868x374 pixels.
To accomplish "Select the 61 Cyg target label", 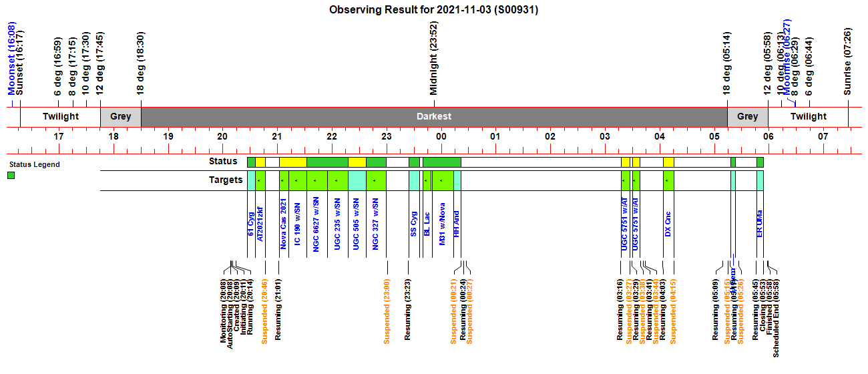I will [x=251, y=225].
